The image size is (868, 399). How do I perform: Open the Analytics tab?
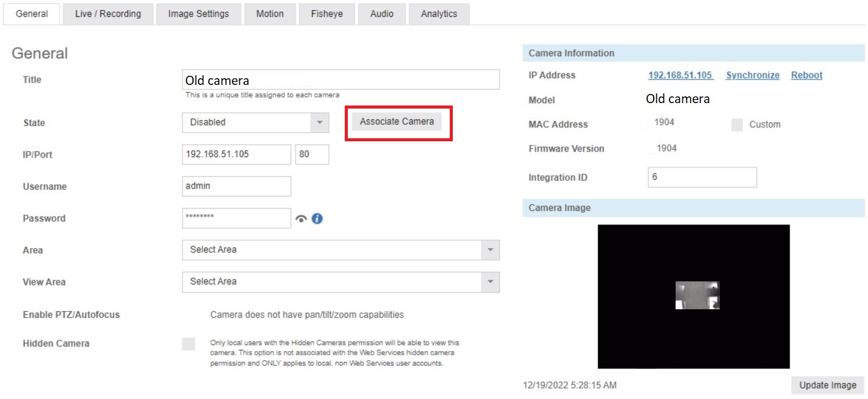tap(438, 13)
